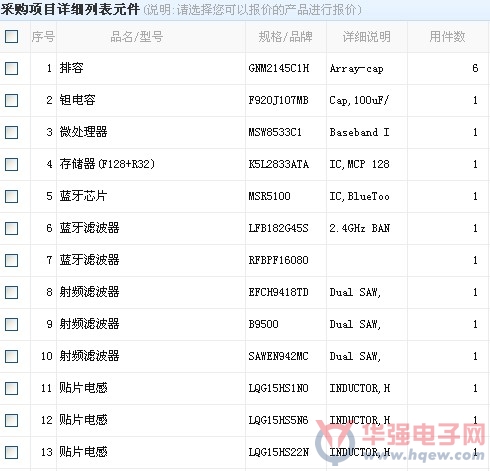The width and height of the screenshot is (490, 471).
Task: Click the 用件数 column header
Action: (x=447, y=37)
